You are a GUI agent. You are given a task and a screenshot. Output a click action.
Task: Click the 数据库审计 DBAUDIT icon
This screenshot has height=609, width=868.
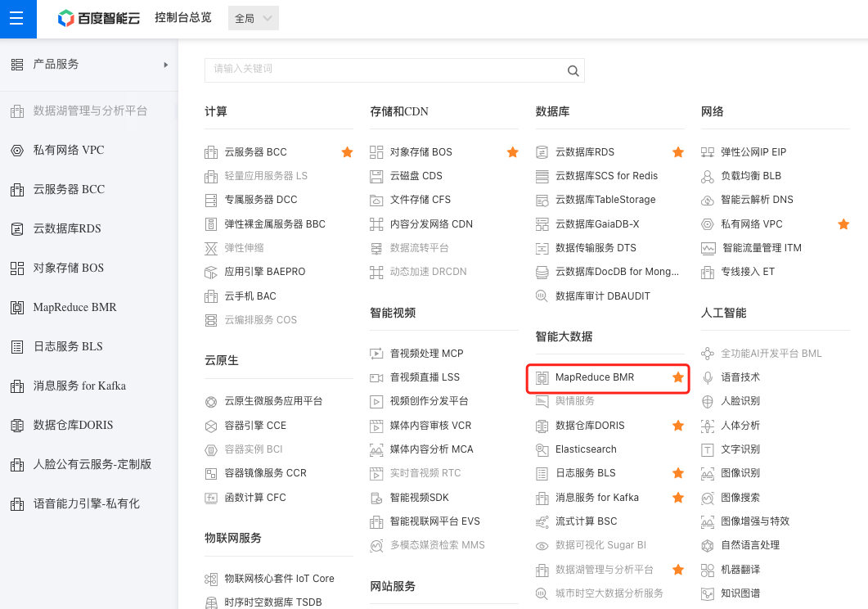[x=542, y=296]
